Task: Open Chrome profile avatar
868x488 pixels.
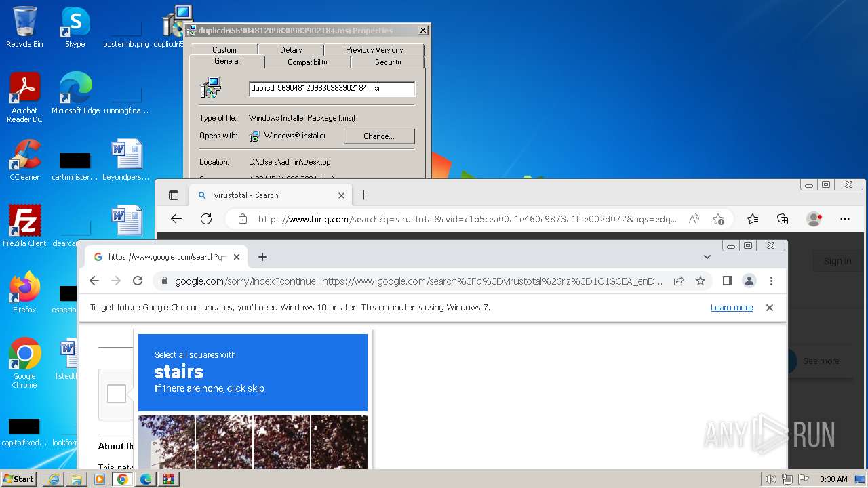Action: [x=749, y=281]
